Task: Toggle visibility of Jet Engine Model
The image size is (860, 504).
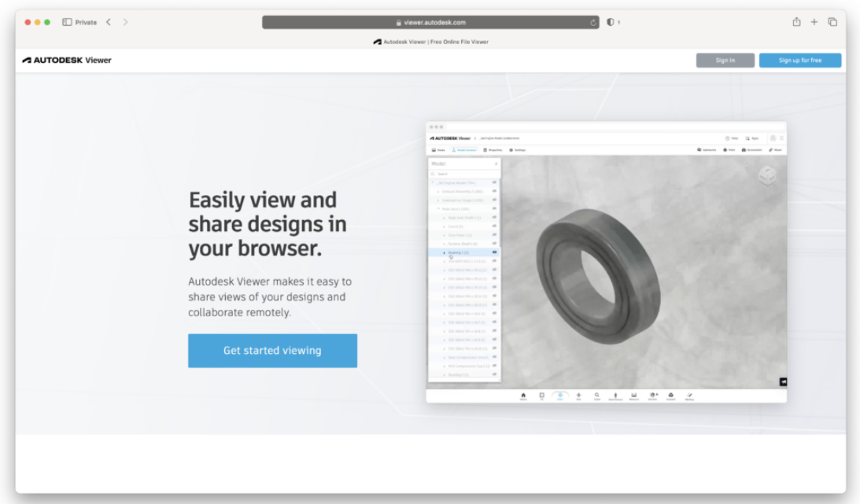Action: 494,182
